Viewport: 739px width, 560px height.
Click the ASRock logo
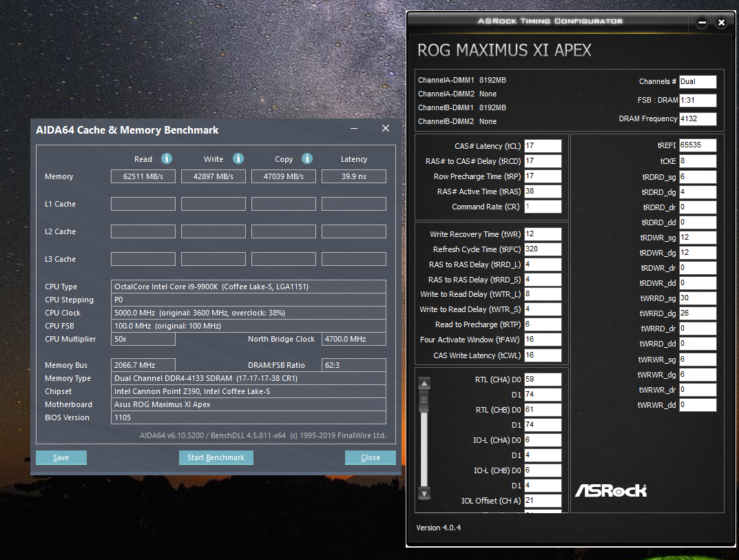tap(611, 490)
